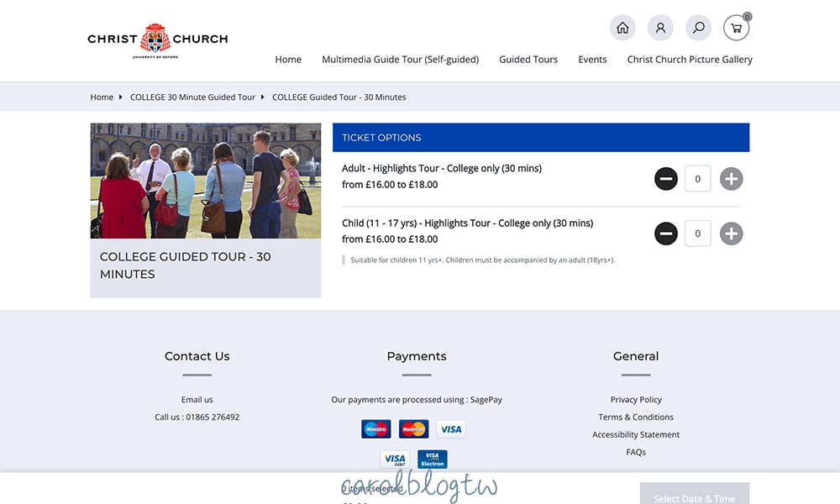Click the Visa Debit logo
This screenshot has width=840, height=504.
395,459
